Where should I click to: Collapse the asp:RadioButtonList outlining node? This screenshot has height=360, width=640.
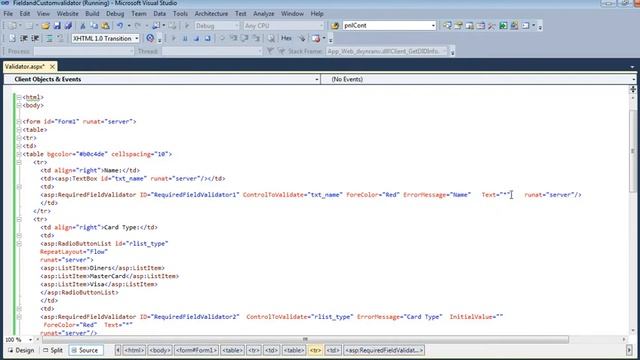[x=19, y=244]
